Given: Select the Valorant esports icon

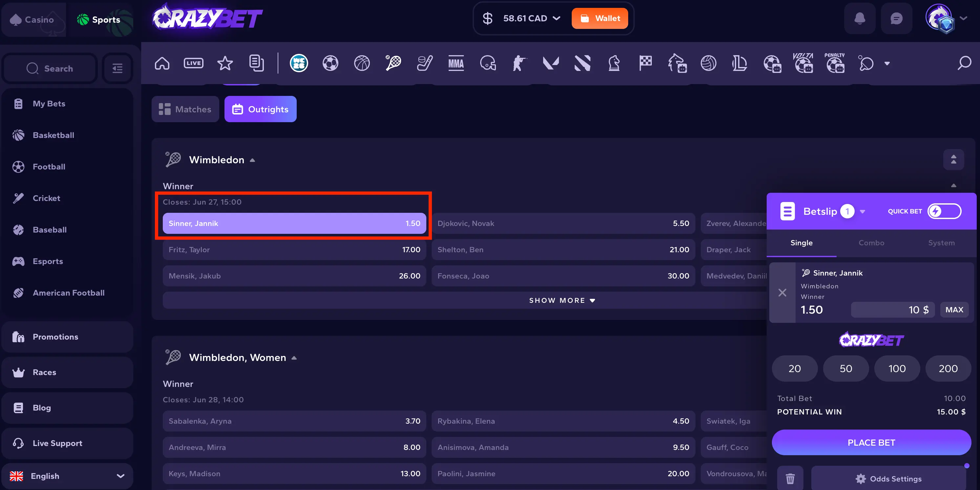Looking at the screenshot, I should [551, 63].
